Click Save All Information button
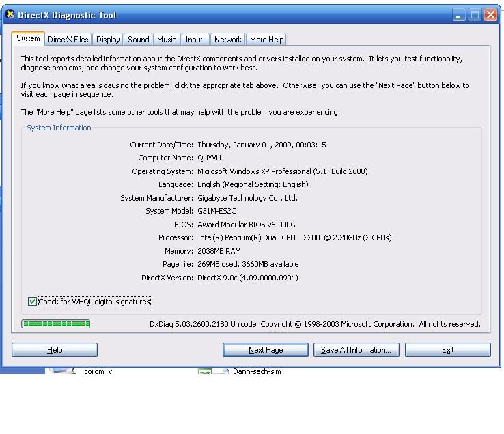The image size is (504, 434). click(356, 350)
